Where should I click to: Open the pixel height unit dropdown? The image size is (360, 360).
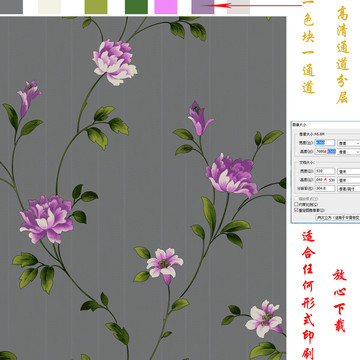click(x=349, y=152)
